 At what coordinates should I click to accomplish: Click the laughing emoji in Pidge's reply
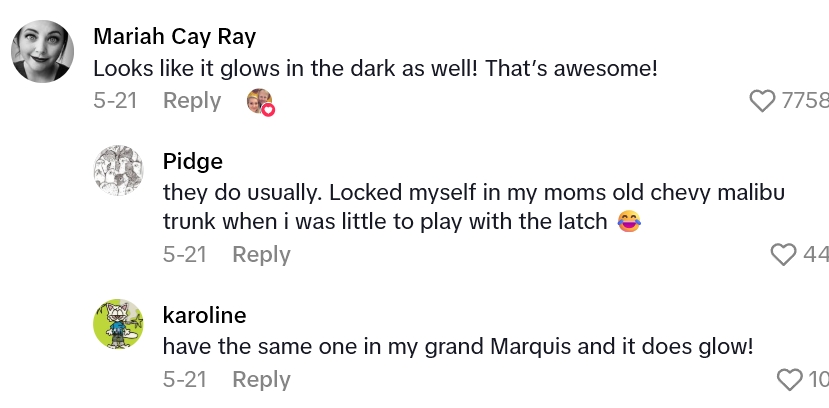pyautogui.click(x=629, y=221)
